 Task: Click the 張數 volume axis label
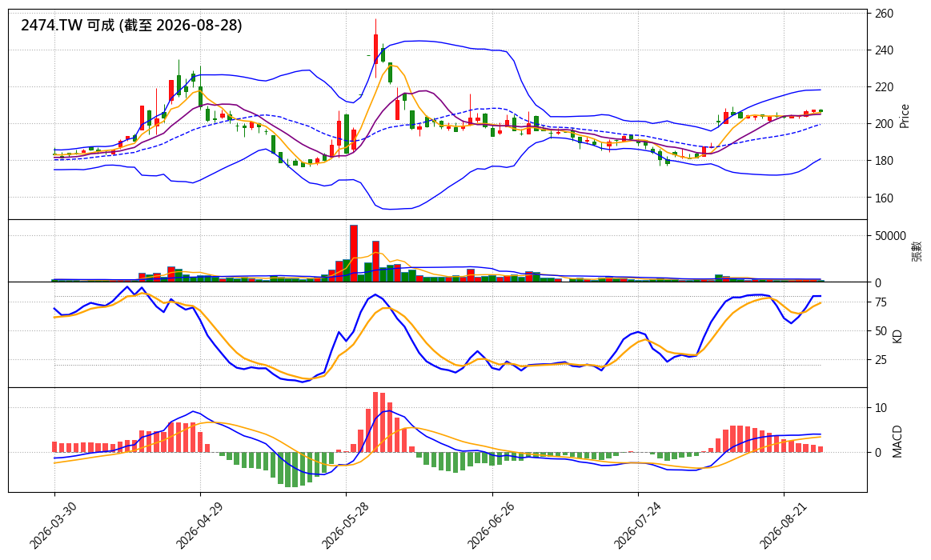(917, 251)
